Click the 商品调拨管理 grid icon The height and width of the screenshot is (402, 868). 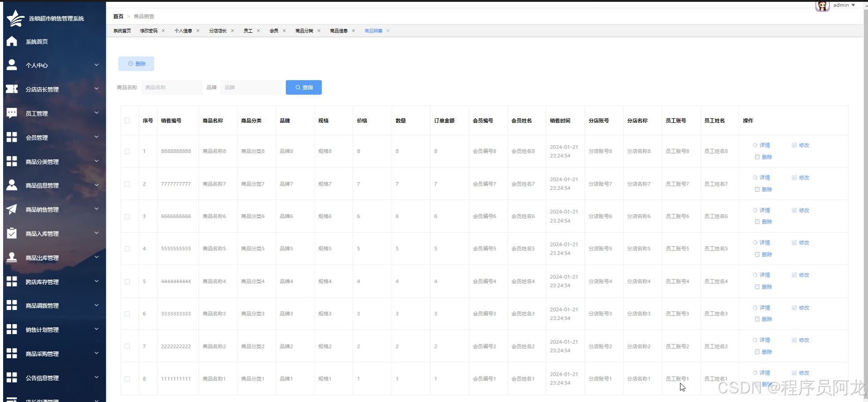[x=12, y=305]
